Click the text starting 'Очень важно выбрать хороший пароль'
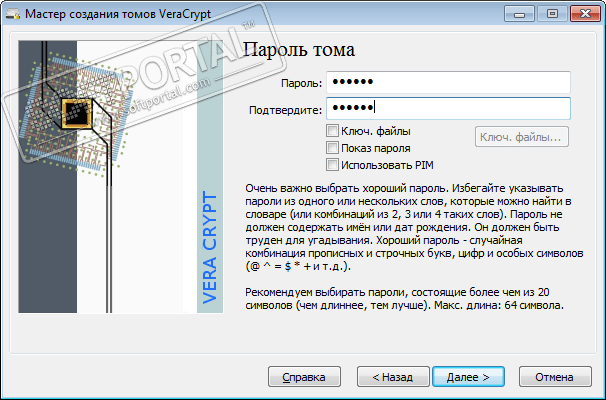606x400 pixels. point(414,227)
